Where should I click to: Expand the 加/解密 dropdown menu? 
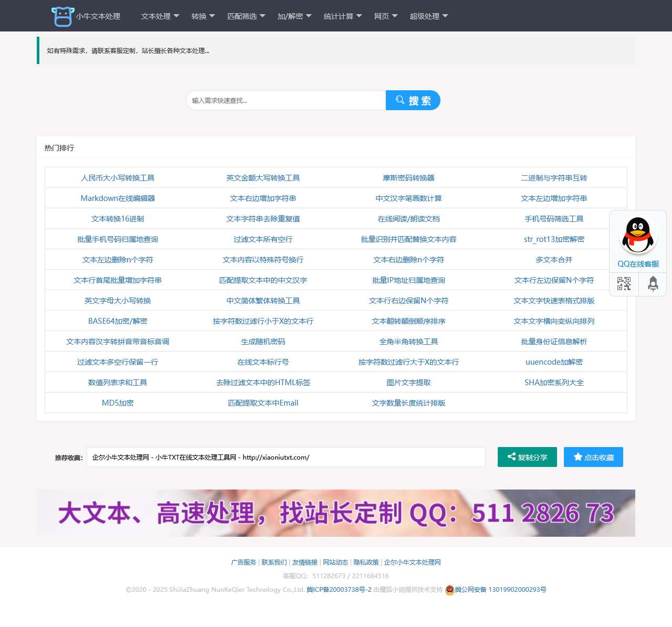click(293, 16)
